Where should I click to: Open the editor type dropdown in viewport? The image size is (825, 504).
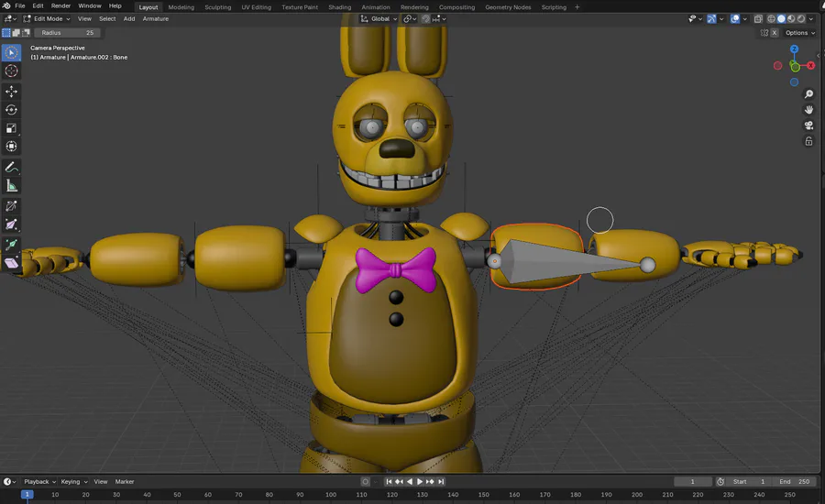pos(9,19)
